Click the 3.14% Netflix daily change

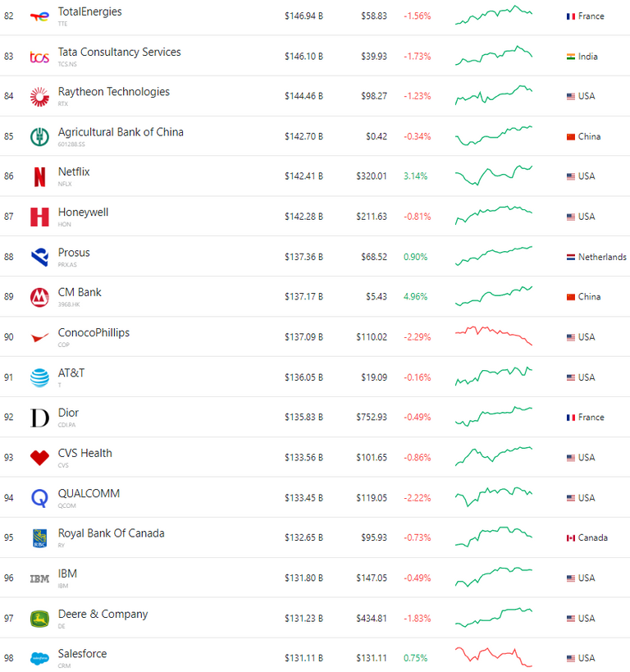[x=415, y=176]
